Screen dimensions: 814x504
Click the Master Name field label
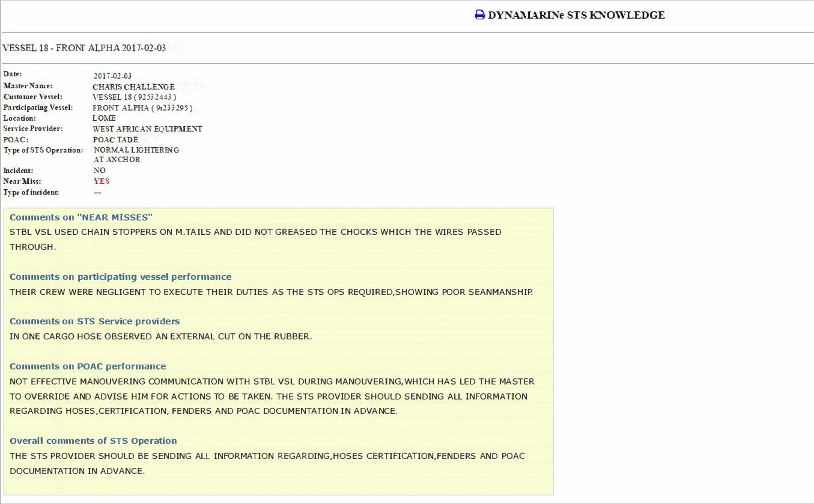click(x=28, y=87)
